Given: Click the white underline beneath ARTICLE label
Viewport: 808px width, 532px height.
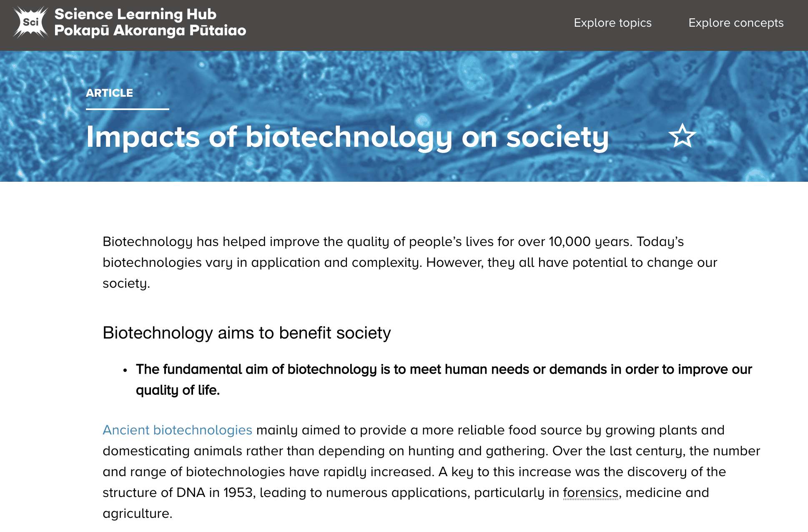Looking at the screenshot, I should [x=127, y=109].
